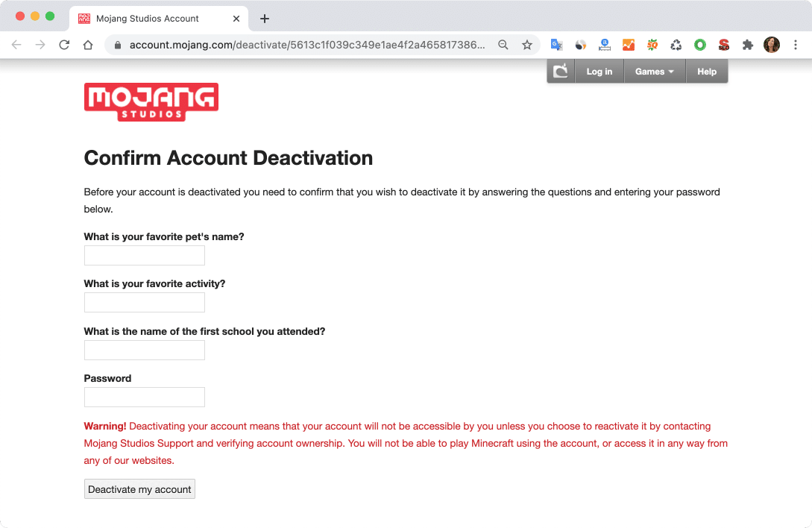
Task: Click the red 'Warning!' text
Action: click(x=105, y=427)
